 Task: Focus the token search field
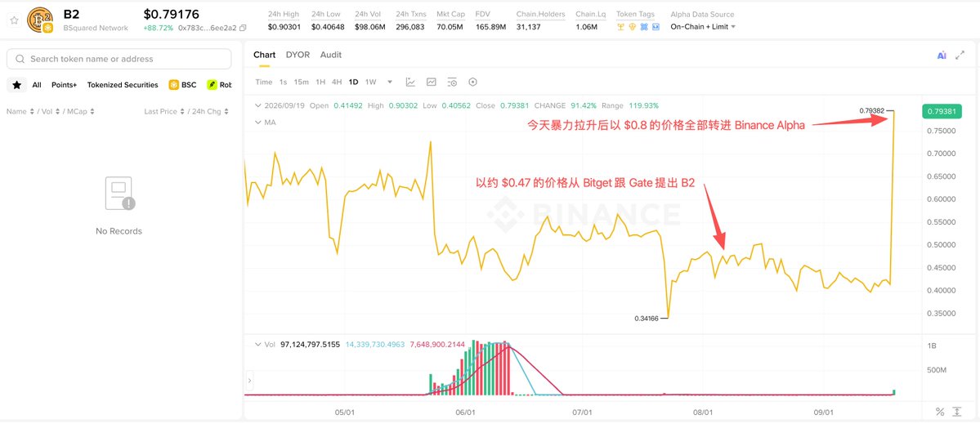coord(119,59)
